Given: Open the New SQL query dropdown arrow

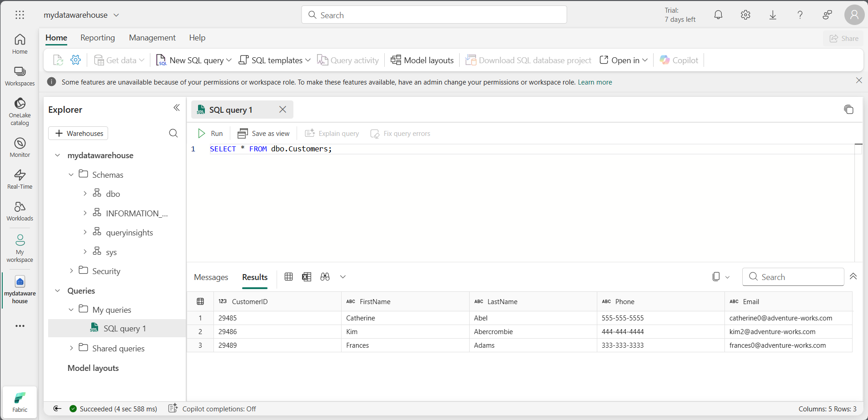Looking at the screenshot, I should tap(229, 60).
